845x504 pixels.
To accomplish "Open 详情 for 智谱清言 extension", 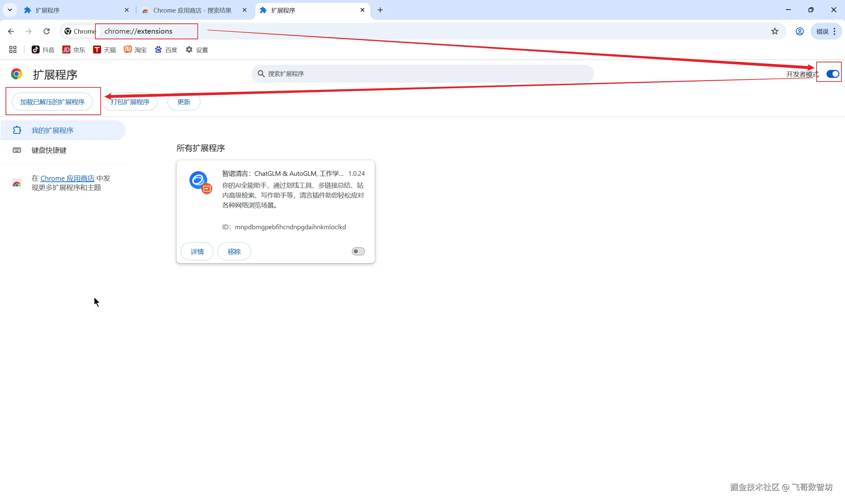I will (197, 252).
